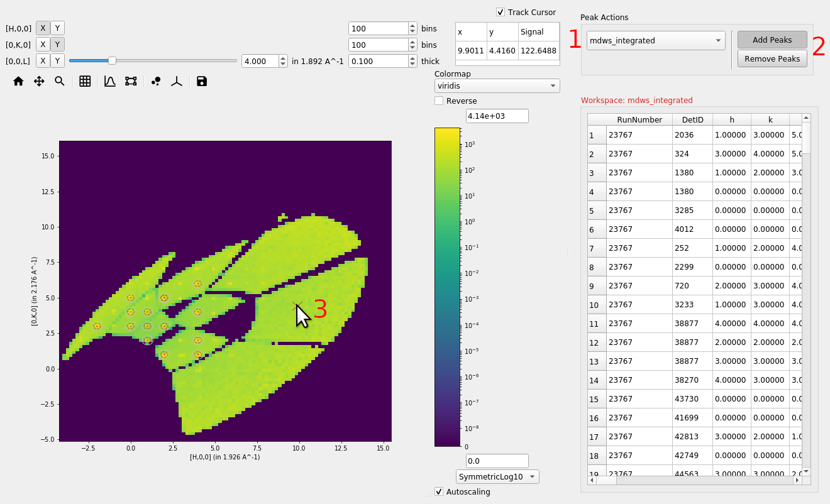
Task: Open the line plots tool
Action: tap(109, 81)
